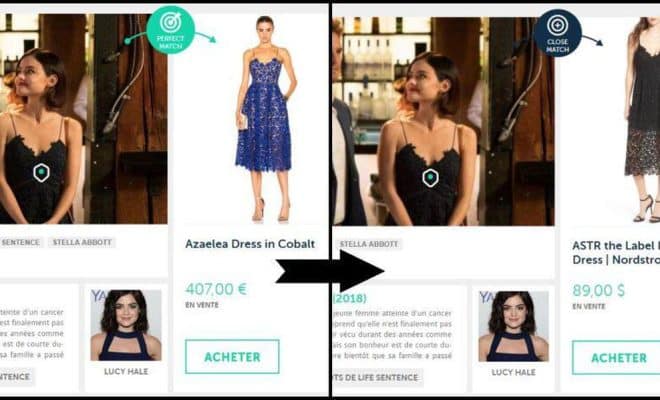Open the ASTR the Label dress title
Viewport: 660px width, 400px height.
click(x=616, y=253)
